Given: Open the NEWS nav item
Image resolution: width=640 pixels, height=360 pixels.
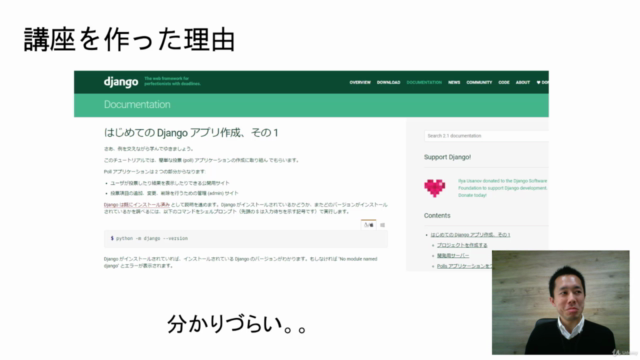Looking at the screenshot, I should 454,82.
